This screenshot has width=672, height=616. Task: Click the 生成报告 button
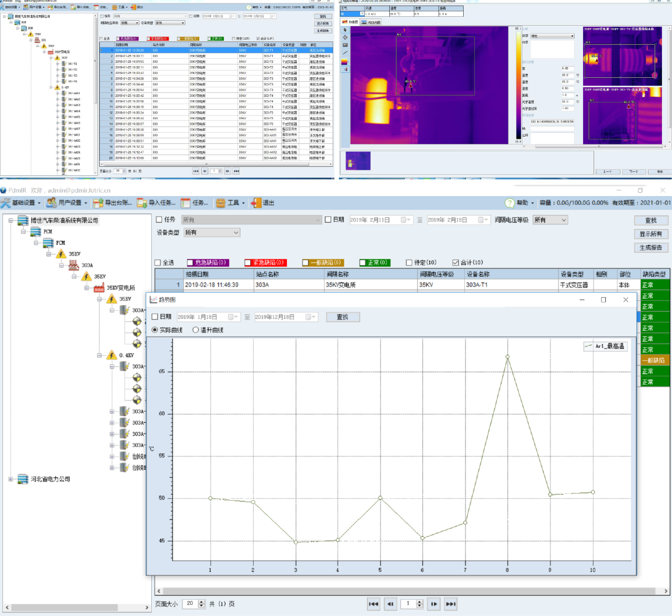click(651, 248)
